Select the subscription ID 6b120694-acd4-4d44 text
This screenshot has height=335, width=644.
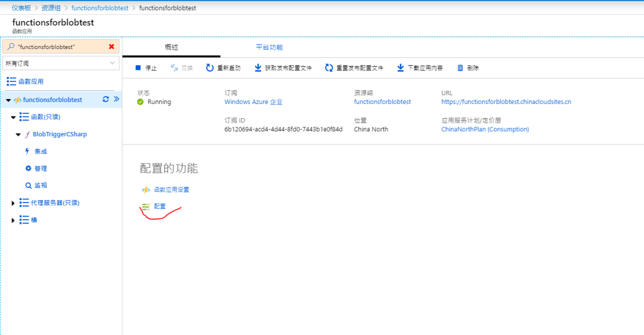(283, 129)
